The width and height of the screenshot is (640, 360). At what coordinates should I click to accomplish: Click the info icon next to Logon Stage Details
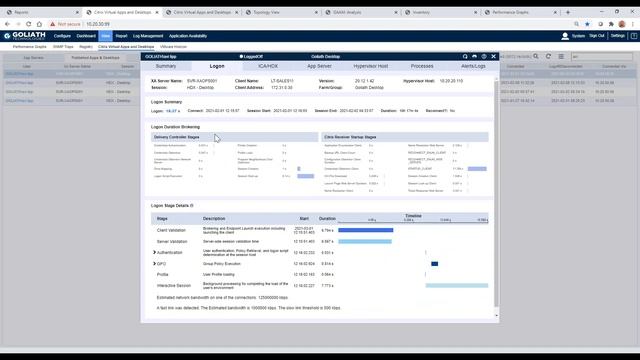(192, 206)
